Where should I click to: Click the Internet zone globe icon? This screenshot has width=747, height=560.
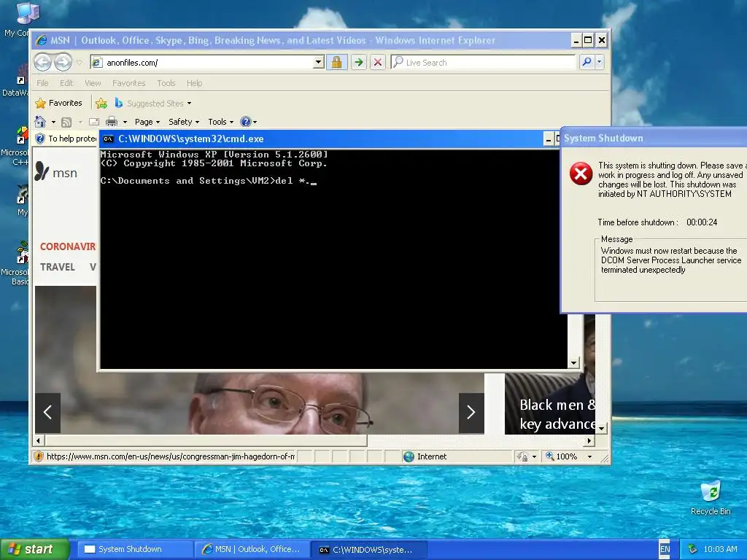click(x=409, y=456)
